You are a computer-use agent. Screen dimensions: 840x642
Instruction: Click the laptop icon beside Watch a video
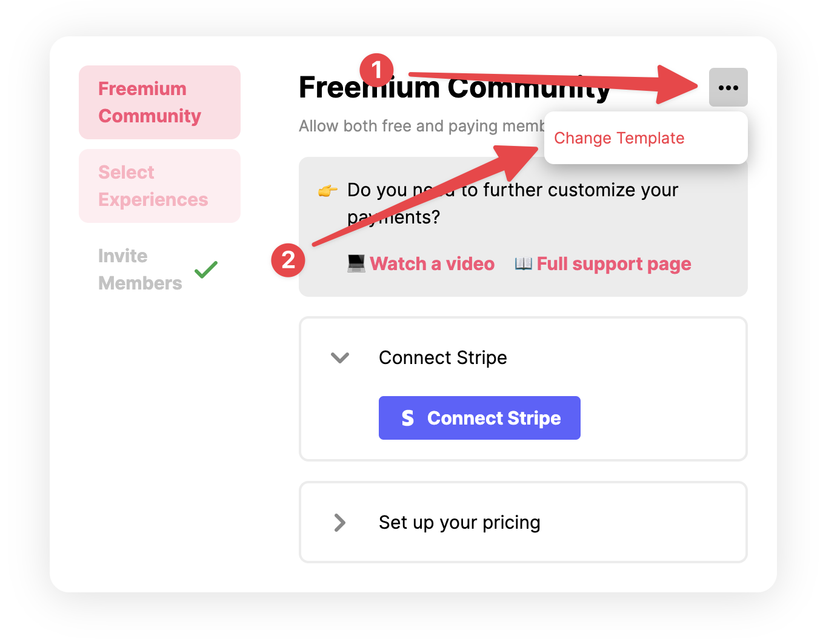click(x=356, y=263)
